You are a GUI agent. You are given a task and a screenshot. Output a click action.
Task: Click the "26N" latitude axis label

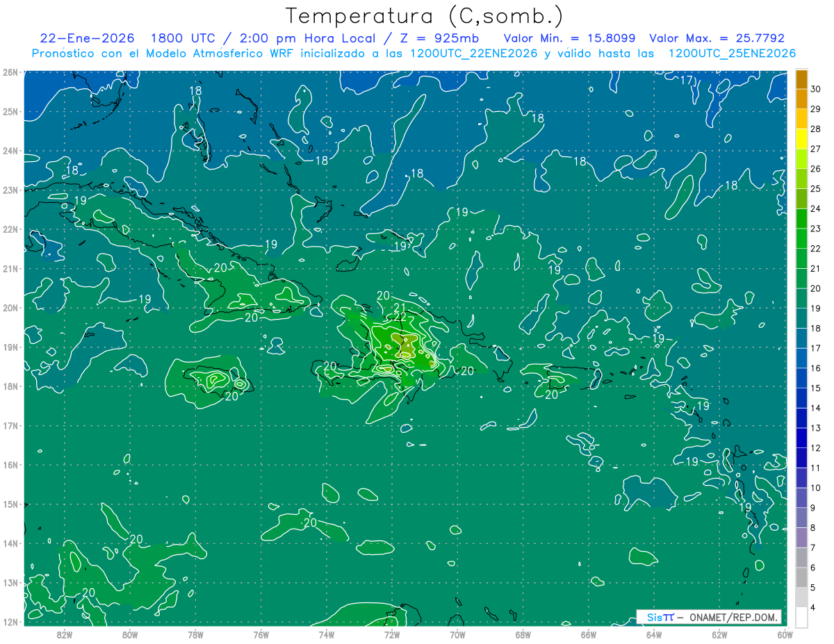(10, 72)
